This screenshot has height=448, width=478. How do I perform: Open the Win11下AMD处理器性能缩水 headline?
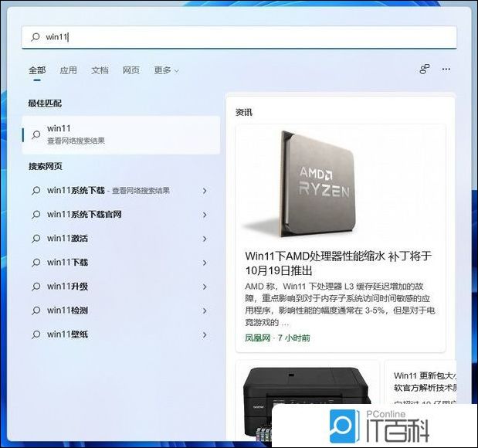pyautogui.click(x=338, y=263)
